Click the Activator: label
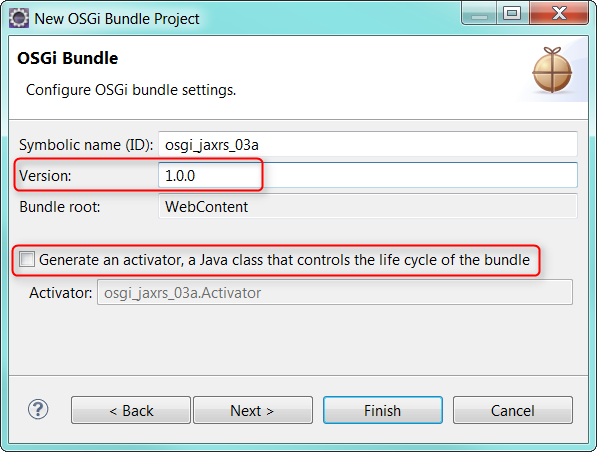 point(61,292)
